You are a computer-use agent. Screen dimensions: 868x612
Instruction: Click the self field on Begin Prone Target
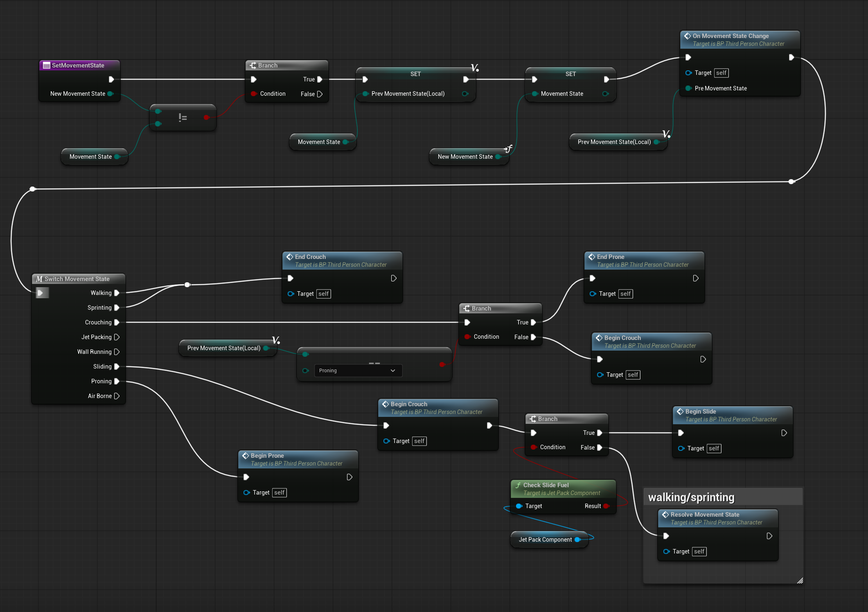pyautogui.click(x=280, y=493)
